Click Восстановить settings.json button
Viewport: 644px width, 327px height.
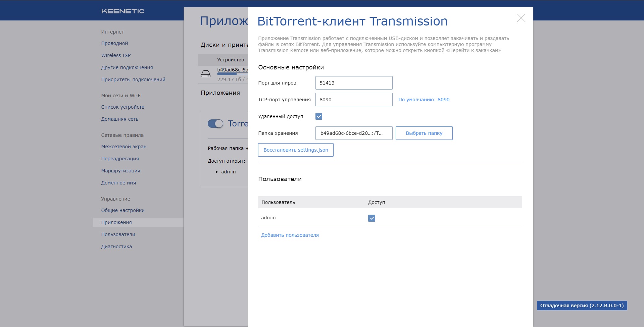coord(296,150)
